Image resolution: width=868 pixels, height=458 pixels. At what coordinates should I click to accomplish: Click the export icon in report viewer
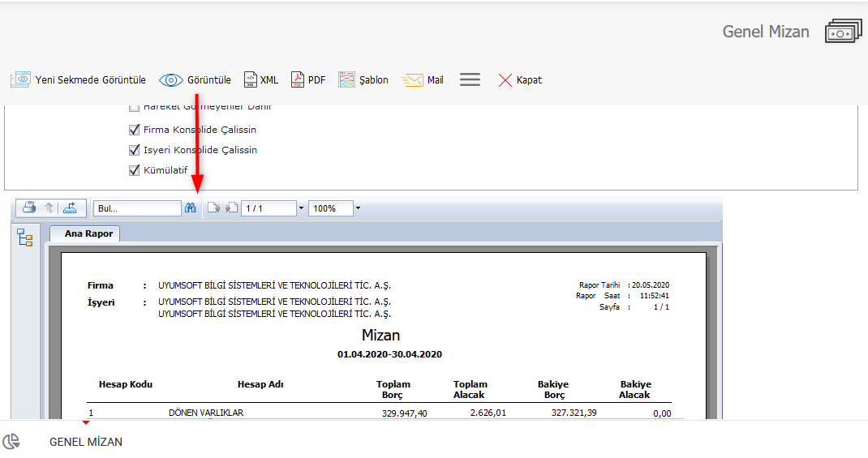tap(70, 208)
